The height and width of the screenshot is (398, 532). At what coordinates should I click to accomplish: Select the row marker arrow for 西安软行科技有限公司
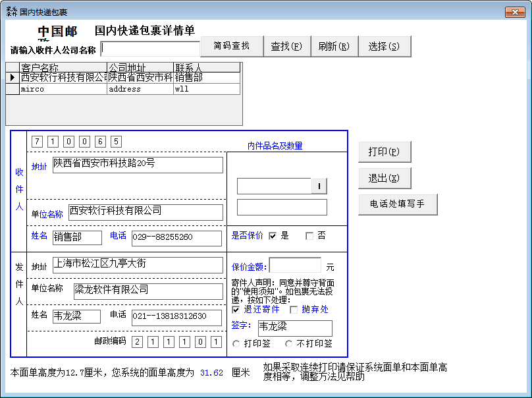13,78
